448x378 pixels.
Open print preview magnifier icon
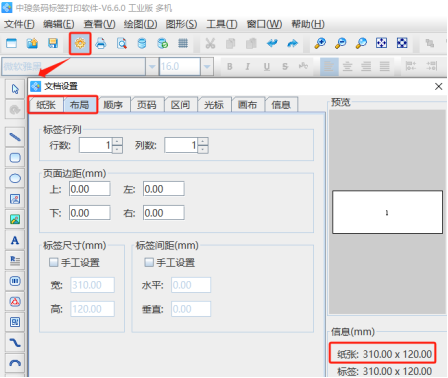point(122,43)
